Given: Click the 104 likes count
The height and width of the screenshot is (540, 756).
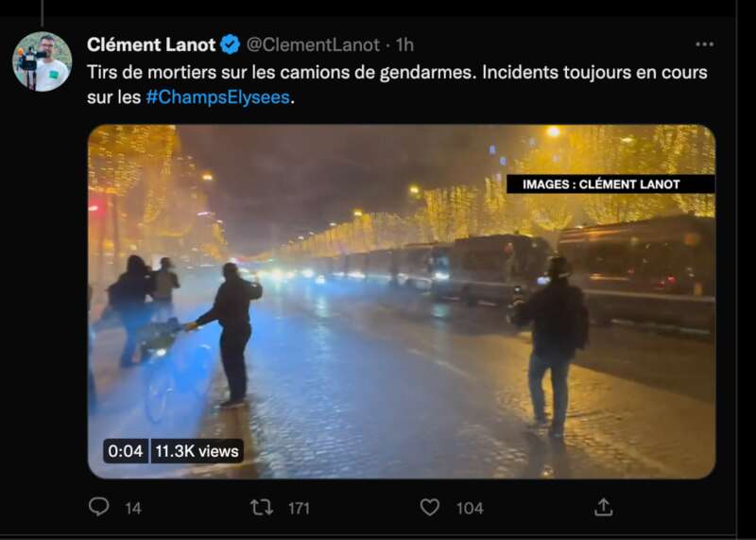Looking at the screenshot, I should click(470, 508).
